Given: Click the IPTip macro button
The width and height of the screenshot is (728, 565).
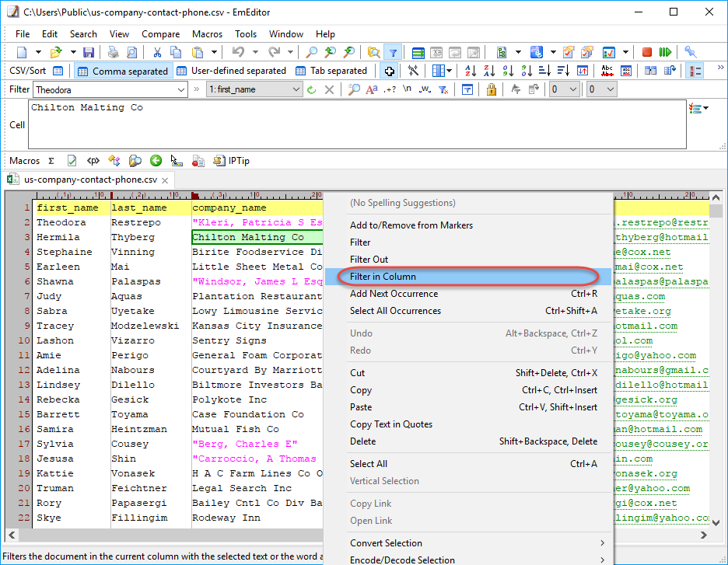Looking at the screenshot, I should (x=231, y=161).
